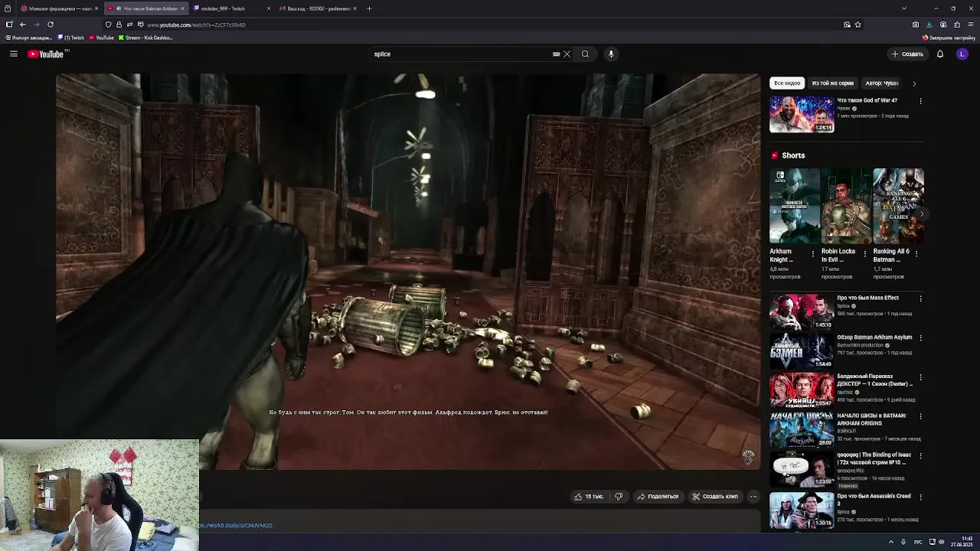Open the on-screen keyboard icon in search
Image resolution: width=980 pixels, height=551 pixels.
pyautogui.click(x=557, y=54)
